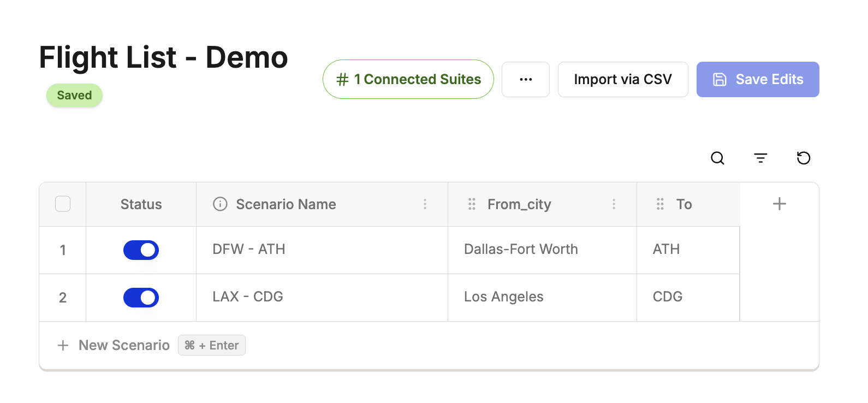Click the CDG destination cell
The image size is (868, 403).
[x=668, y=297]
